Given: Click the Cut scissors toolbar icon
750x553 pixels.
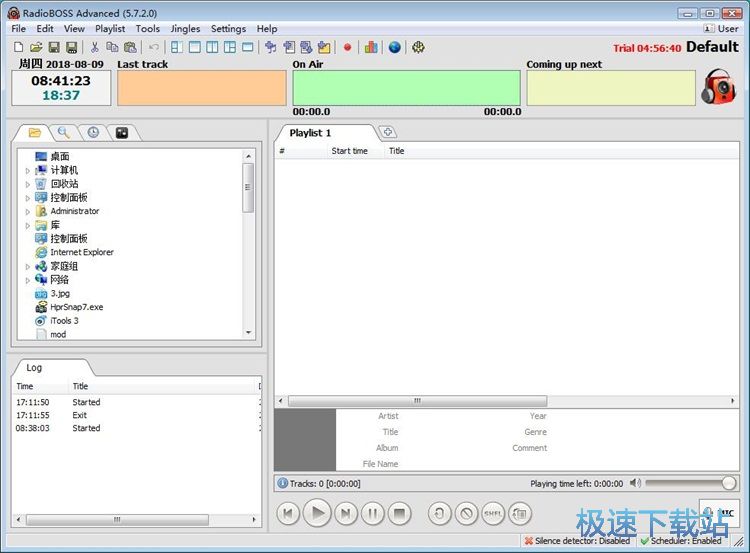Looking at the screenshot, I should [95, 47].
